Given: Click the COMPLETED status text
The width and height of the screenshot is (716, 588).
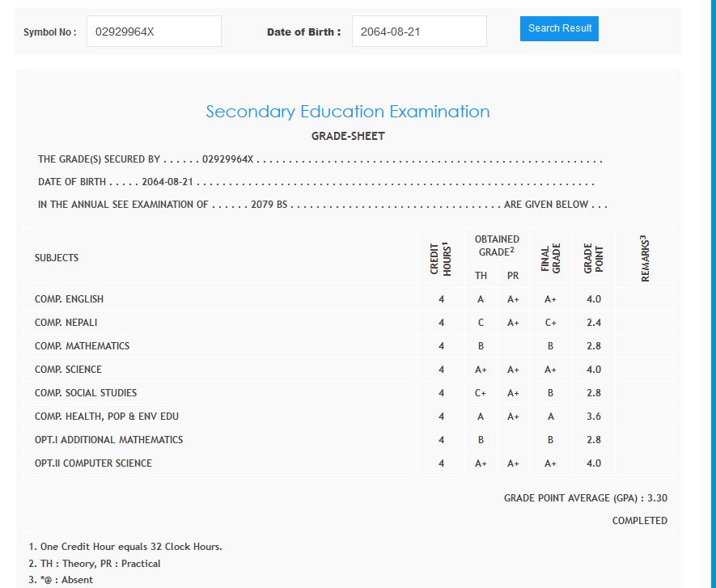Looking at the screenshot, I should [639, 521].
